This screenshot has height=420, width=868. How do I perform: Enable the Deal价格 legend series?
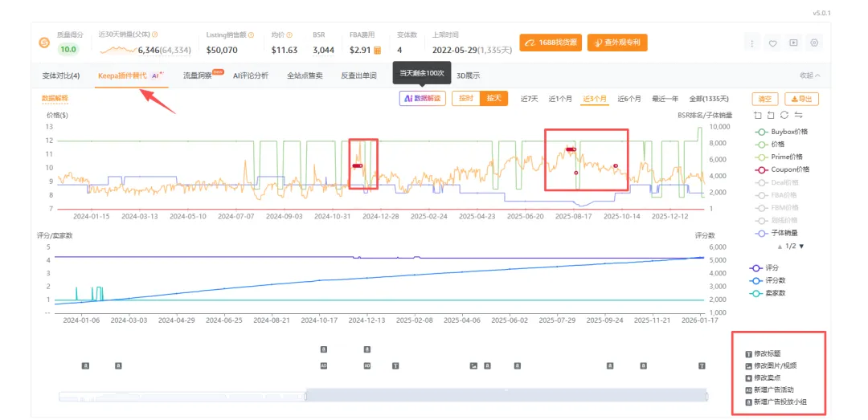pyautogui.click(x=777, y=182)
